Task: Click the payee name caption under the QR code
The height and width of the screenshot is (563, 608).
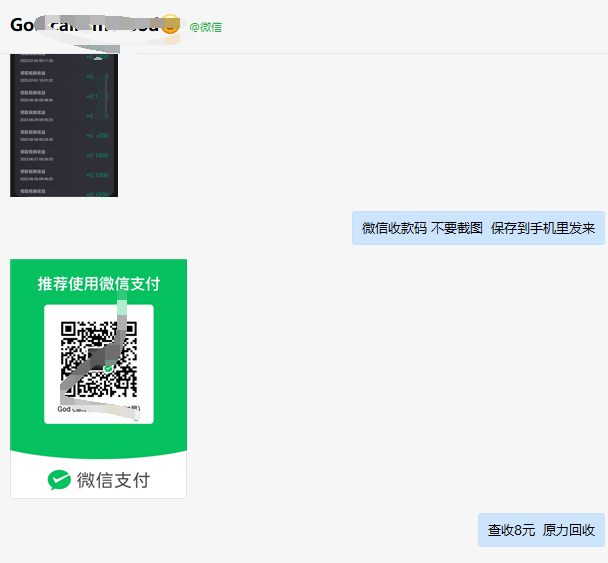Action: click(98, 409)
